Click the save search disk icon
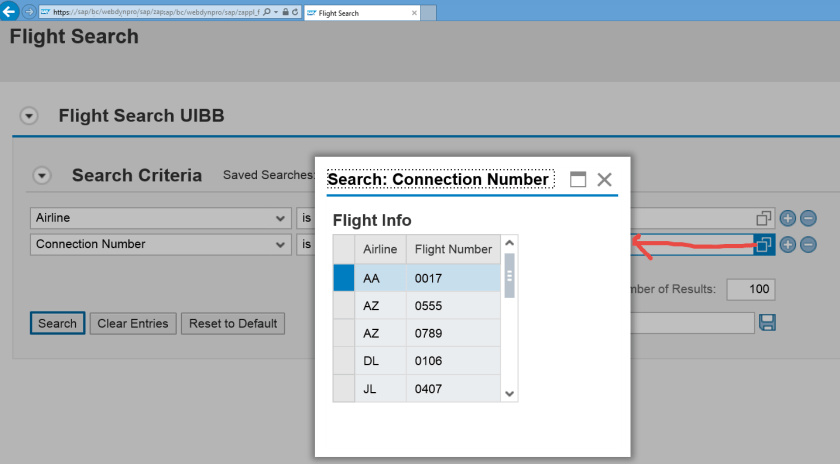840x464 pixels. pyautogui.click(x=768, y=322)
